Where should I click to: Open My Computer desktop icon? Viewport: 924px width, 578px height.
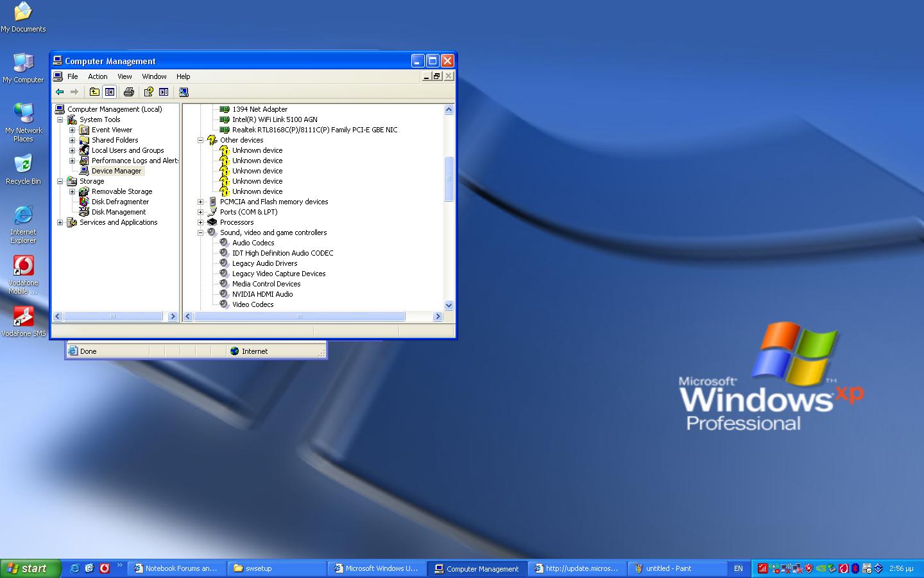pyautogui.click(x=23, y=68)
